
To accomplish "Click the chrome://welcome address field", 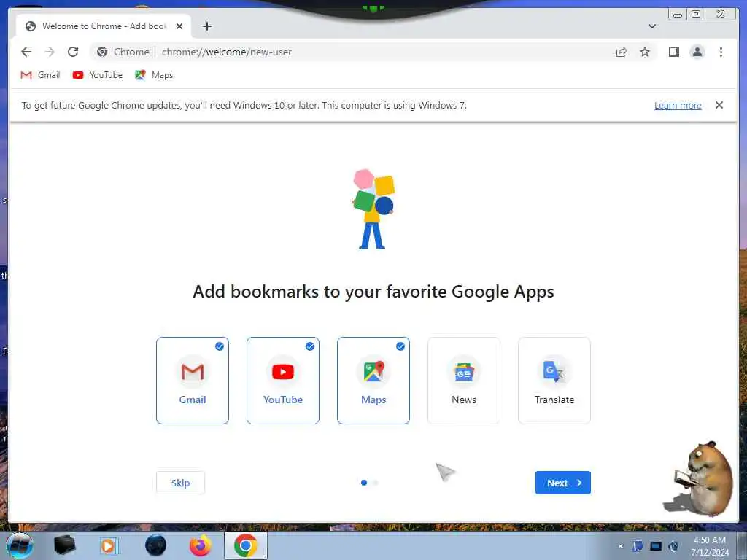I will point(371,52).
